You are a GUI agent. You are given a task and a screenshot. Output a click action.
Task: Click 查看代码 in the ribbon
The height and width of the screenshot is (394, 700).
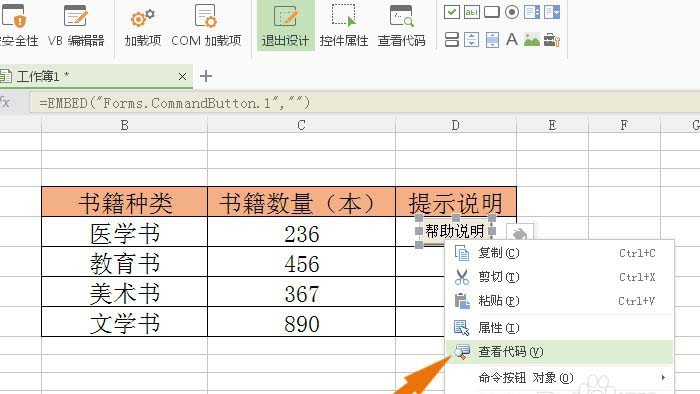(401, 26)
